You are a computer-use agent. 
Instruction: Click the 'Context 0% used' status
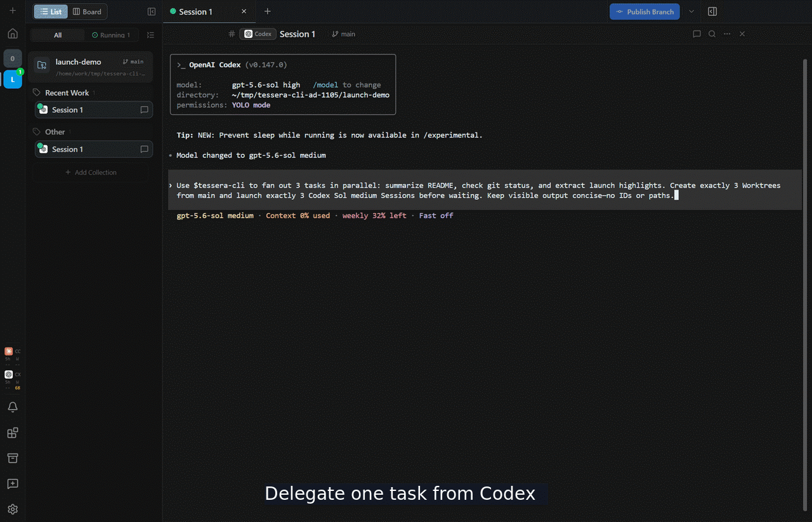(298, 216)
